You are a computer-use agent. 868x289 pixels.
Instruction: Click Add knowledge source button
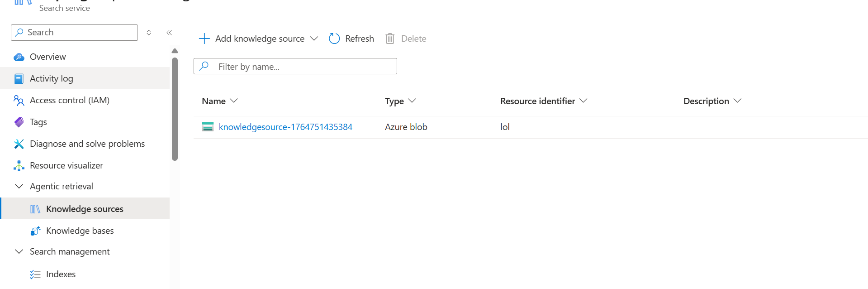tap(259, 39)
